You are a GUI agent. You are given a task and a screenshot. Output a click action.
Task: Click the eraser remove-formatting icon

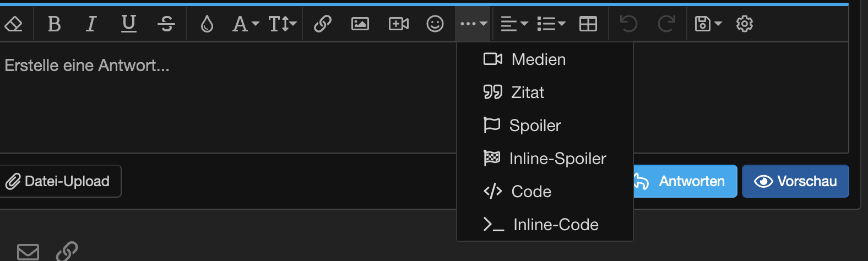(x=14, y=24)
